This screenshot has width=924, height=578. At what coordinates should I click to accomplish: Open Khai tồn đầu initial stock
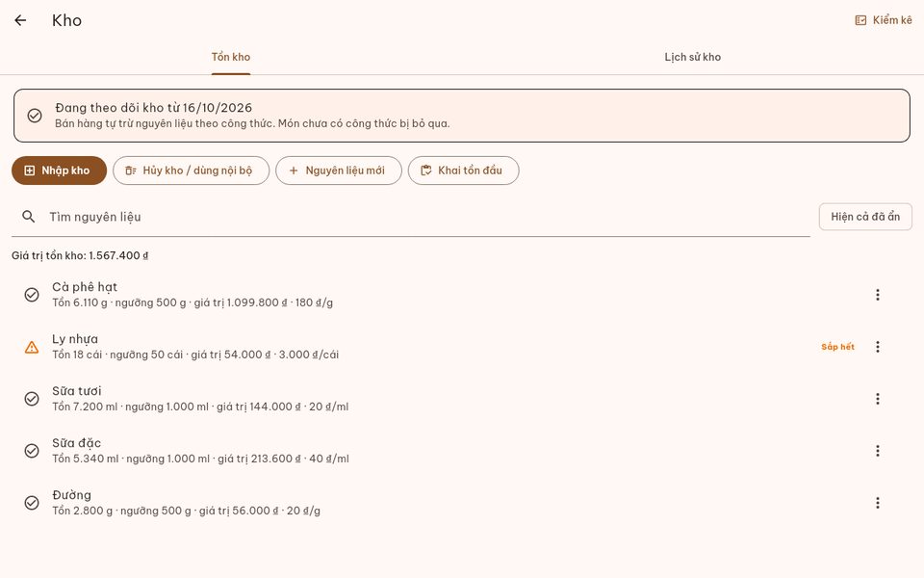(464, 171)
